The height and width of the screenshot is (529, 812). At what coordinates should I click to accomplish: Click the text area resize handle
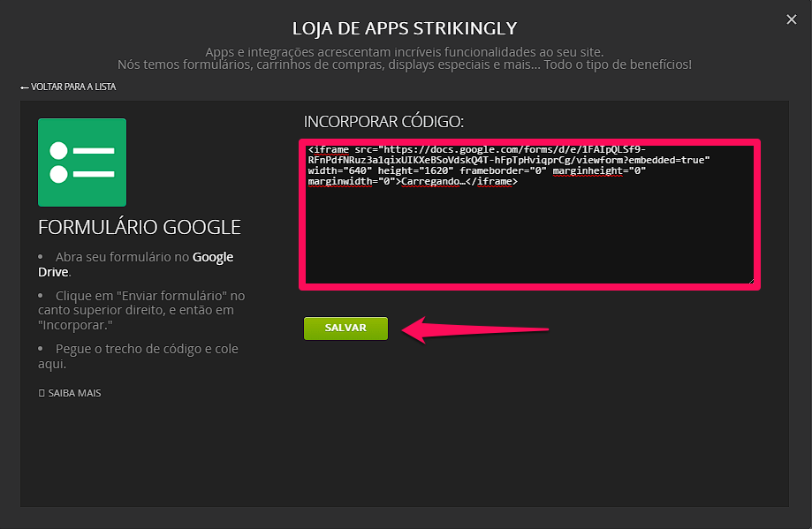[751, 281]
